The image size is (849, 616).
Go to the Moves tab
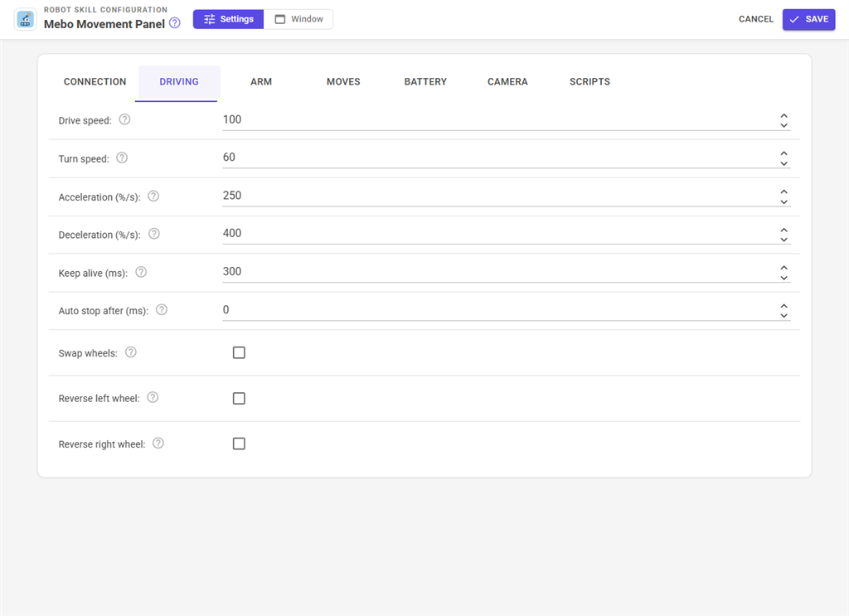click(x=343, y=82)
